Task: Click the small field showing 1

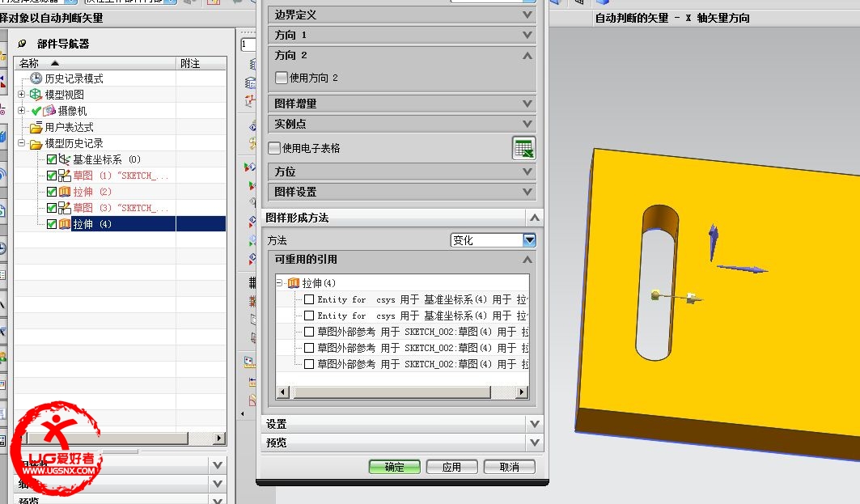Action: click(x=248, y=44)
